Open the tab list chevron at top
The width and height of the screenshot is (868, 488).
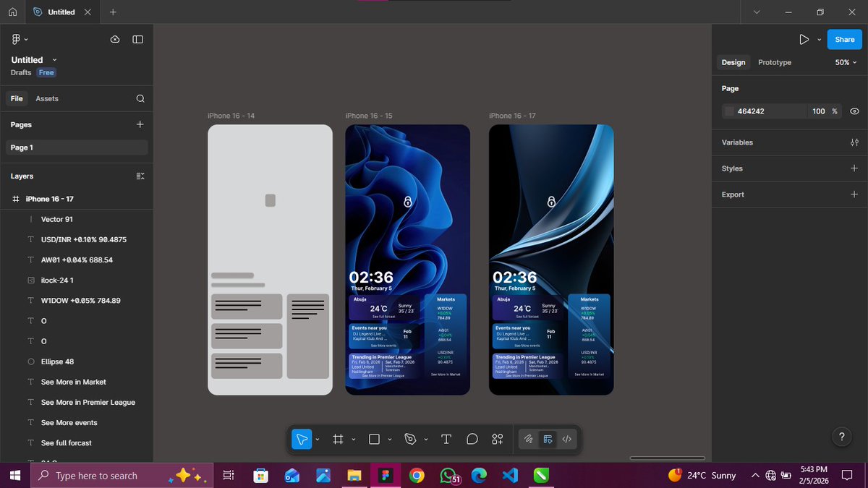pyautogui.click(x=757, y=12)
